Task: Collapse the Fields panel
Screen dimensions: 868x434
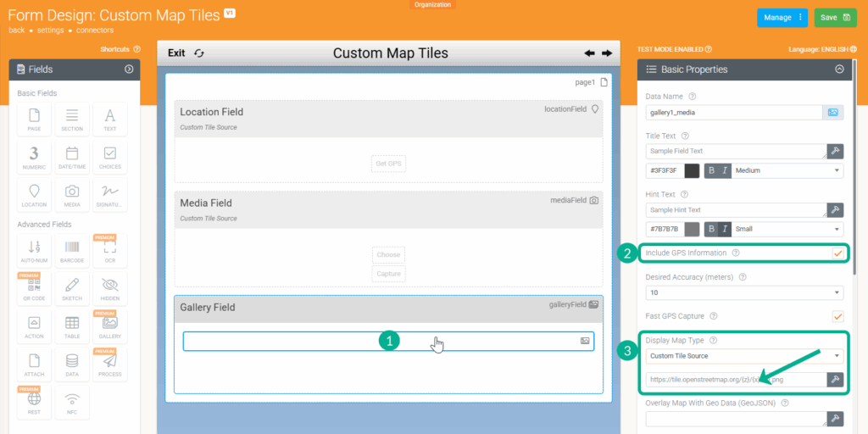Action: click(129, 70)
